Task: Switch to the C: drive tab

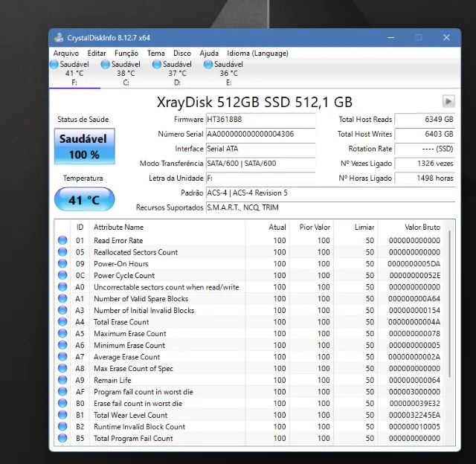Action: 126,73
